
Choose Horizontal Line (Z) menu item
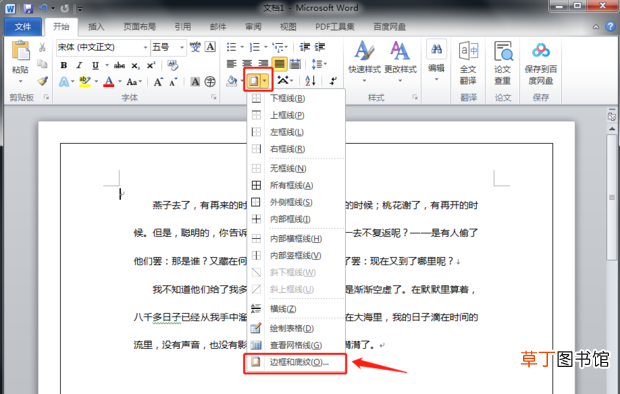[296, 309]
